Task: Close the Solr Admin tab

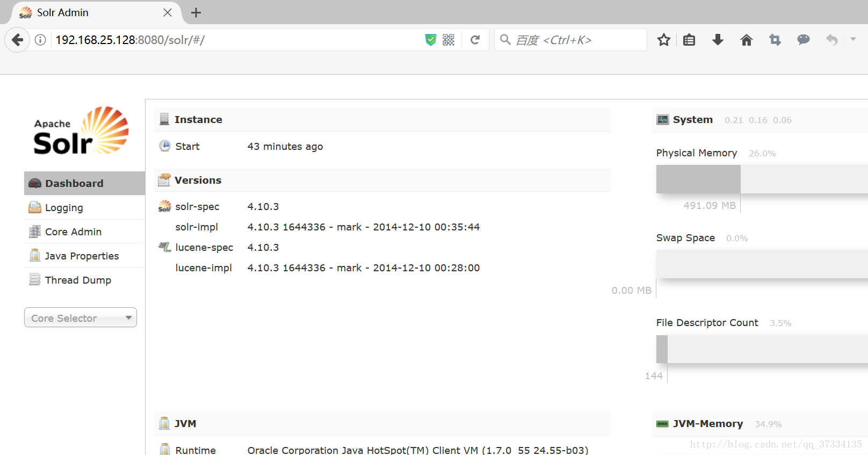Action: (168, 12)
